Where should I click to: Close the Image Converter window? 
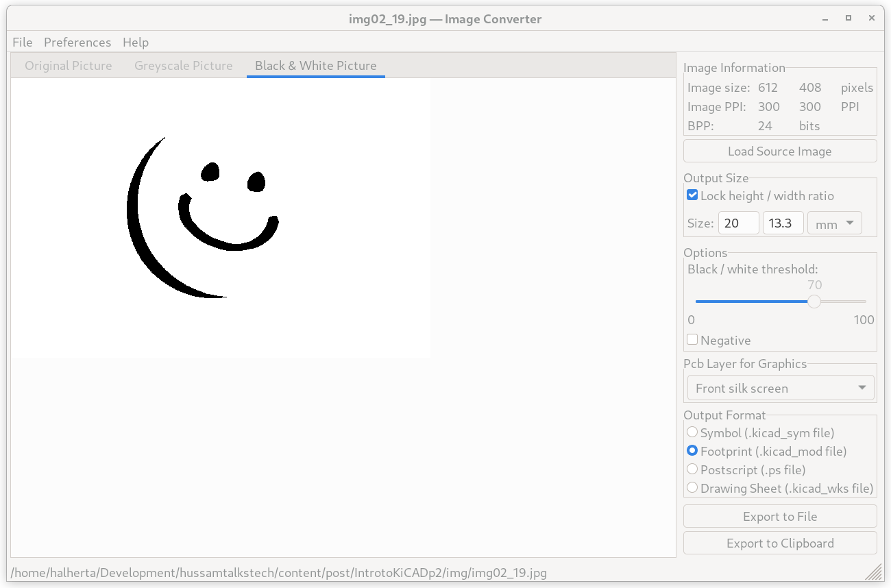(x=872, y=19)
